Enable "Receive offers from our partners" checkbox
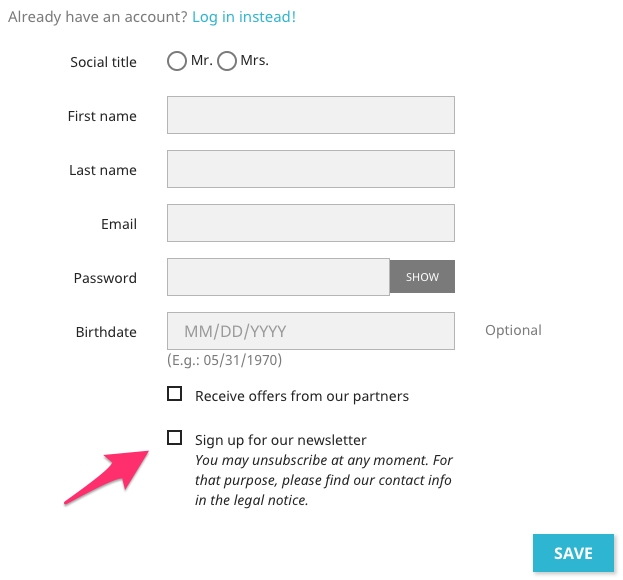The image size is (623, 580). click(175, 394)
